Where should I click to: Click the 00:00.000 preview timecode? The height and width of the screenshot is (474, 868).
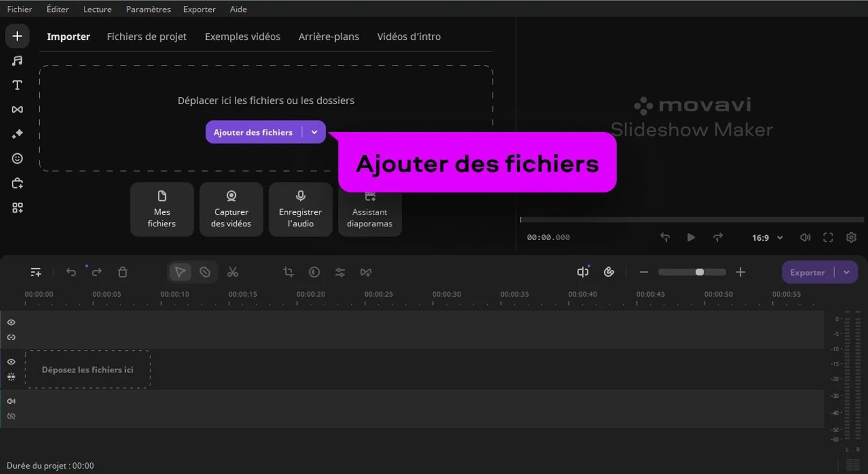(x=548, y=238)
